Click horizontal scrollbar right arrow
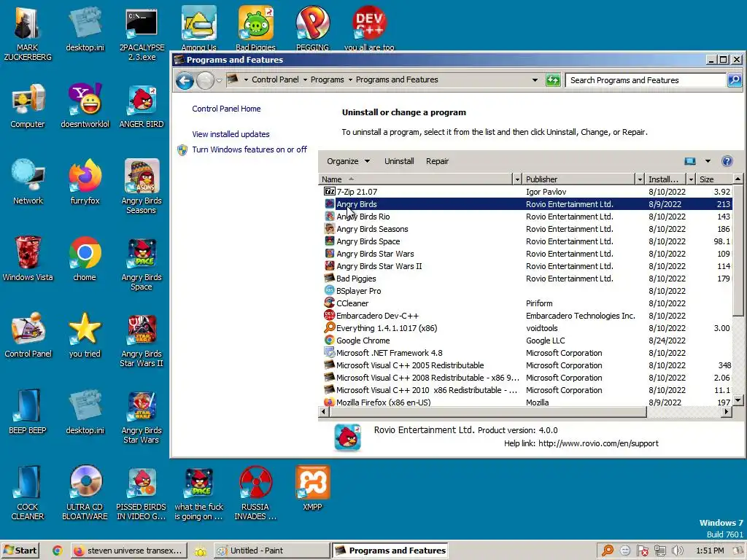This screenshot has height=560, width=747. tap(727, 412)
